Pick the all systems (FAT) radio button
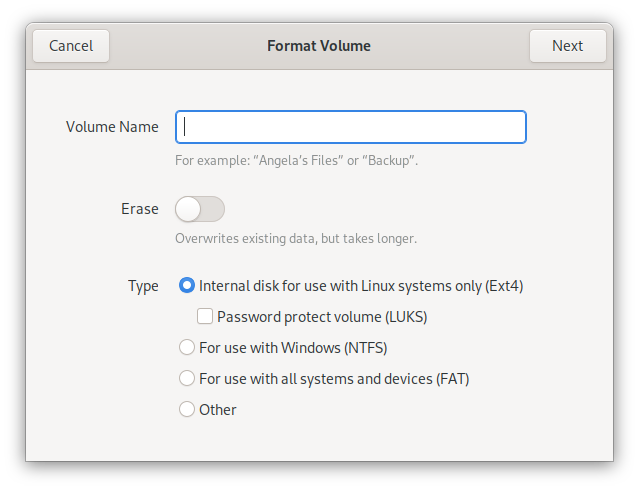639x490 pixels. click(186, 379)
